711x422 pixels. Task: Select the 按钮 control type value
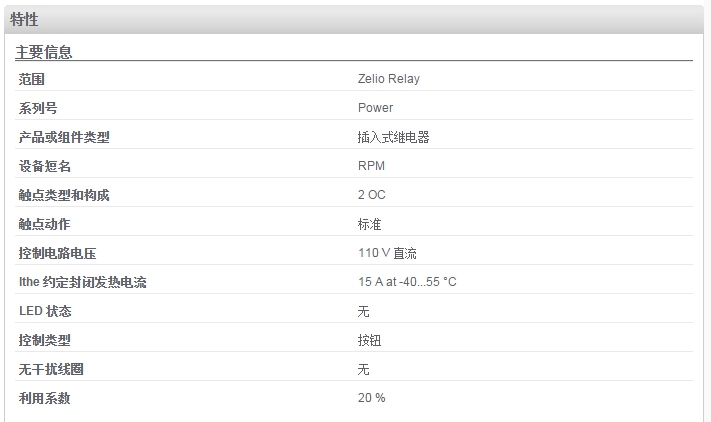pos(369,340)
